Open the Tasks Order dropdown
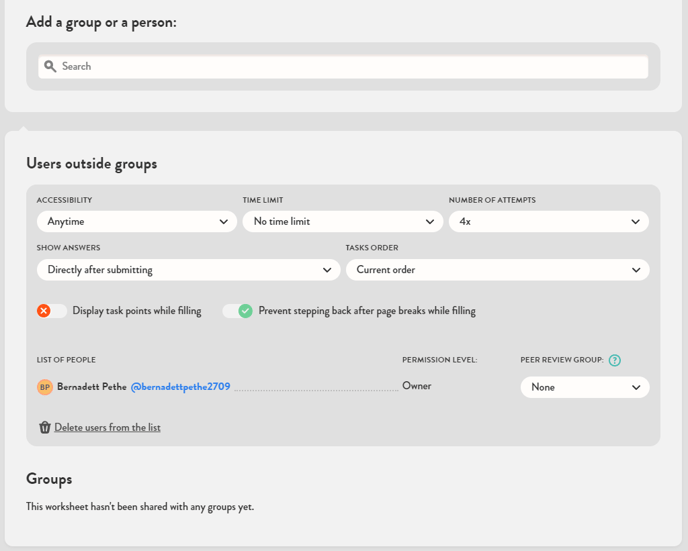Image resolution: width=688 pixels, height=551 pixels. (497, 270)
